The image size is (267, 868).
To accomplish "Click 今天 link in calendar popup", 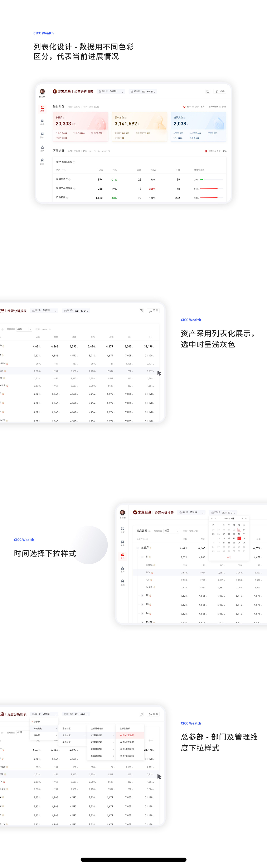I will point(229,558).
